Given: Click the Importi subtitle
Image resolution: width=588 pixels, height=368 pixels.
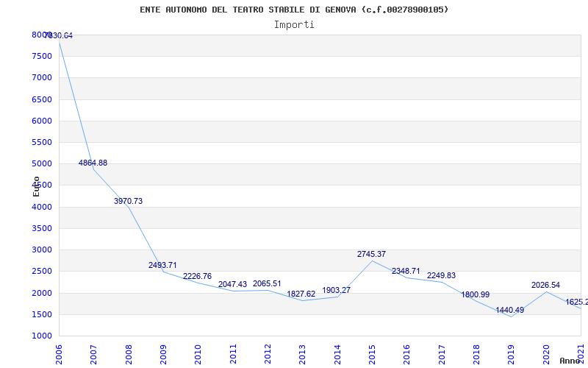Looking at the screenshot, I should tap(294, 24).
